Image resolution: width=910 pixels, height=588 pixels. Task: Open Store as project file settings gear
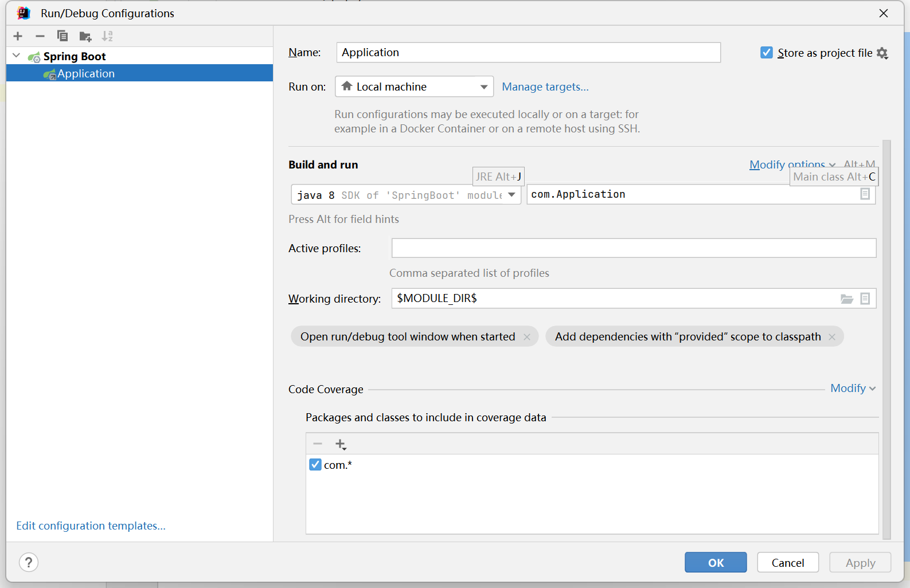click(x=882, y=53)
